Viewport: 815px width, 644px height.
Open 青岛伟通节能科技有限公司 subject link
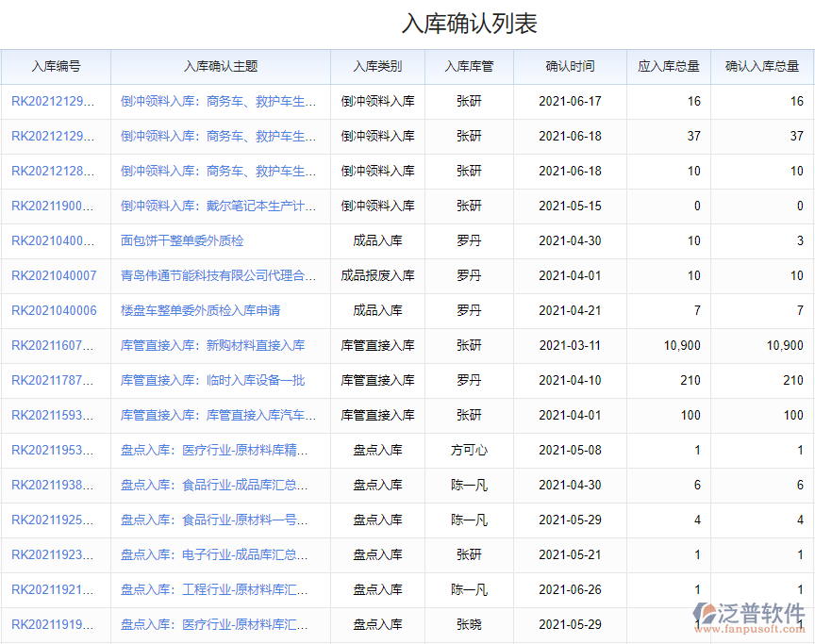[217, 275]
